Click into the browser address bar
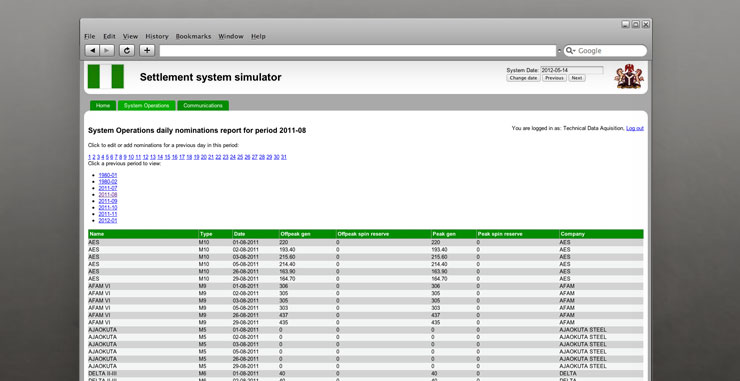The height and width of the screenshot is (381, 740). point(358,51)
